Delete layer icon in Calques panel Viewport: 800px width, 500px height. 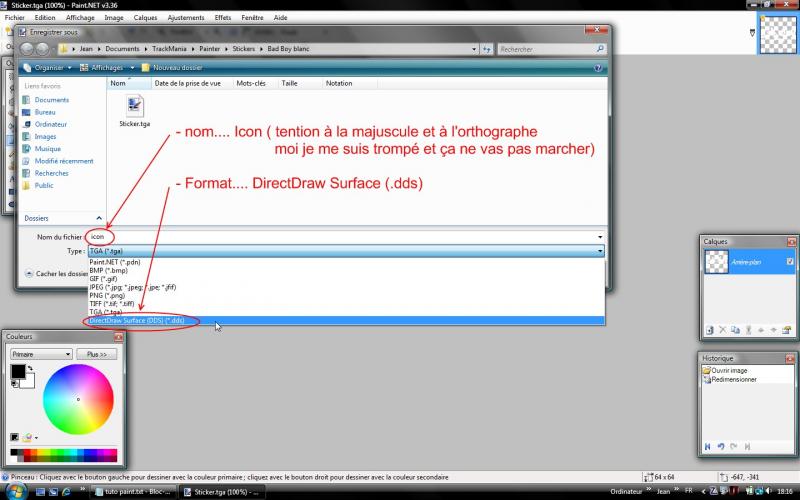click(722, 330)
